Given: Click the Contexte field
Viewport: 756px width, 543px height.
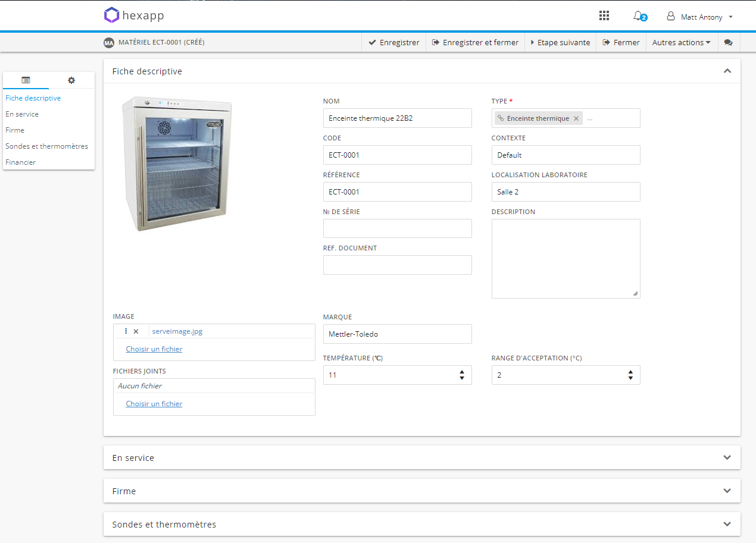Looking at the screenshot, I should (566, 155).
